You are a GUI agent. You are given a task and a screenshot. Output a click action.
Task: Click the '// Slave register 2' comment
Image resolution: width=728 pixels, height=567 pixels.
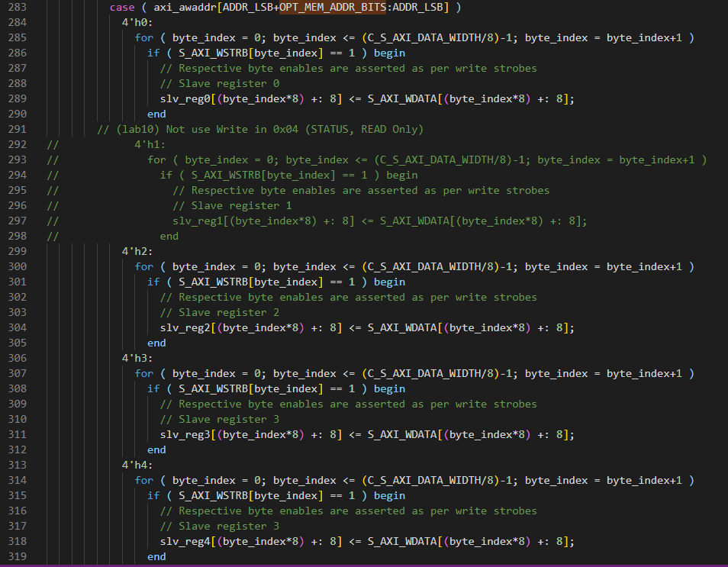pos(220,313)
